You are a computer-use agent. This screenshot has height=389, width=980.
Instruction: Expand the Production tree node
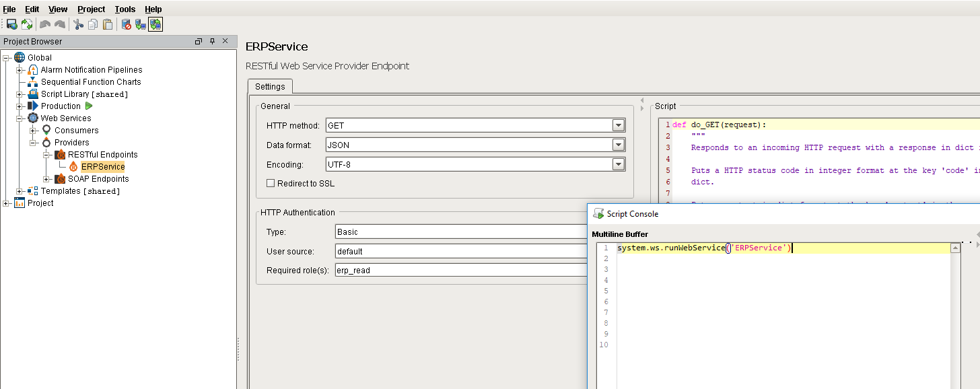(x=20, y=106)
